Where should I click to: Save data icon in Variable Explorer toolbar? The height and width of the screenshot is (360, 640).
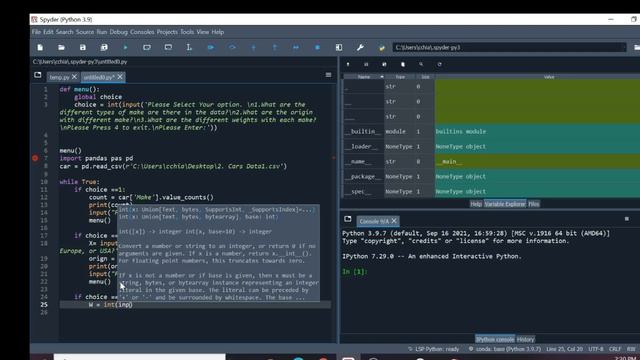coord(366,64)
